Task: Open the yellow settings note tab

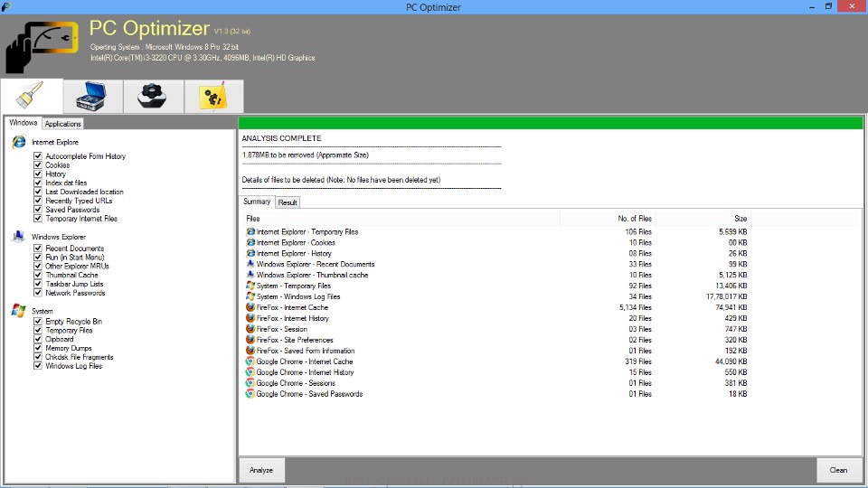Action: point(213,97)
